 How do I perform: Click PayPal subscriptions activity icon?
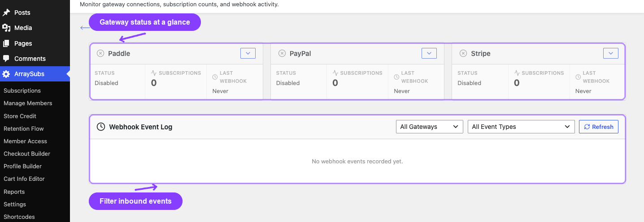tap(335, 73)
